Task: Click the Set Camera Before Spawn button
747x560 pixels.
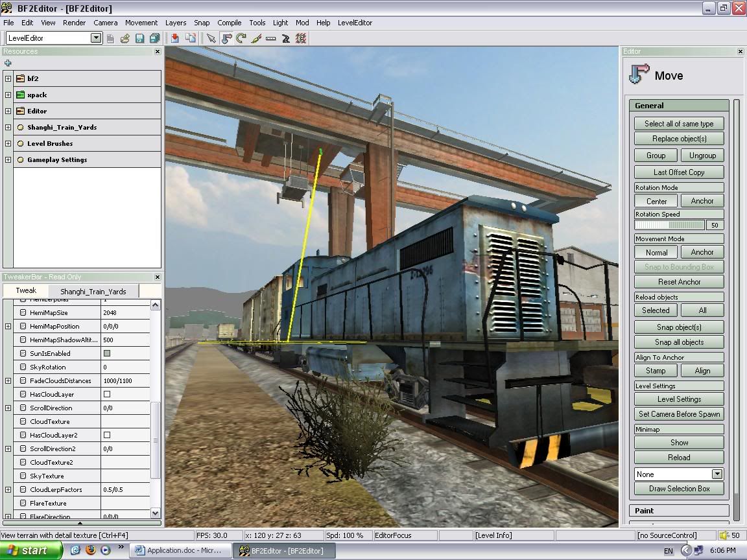Action: [679, 414]
